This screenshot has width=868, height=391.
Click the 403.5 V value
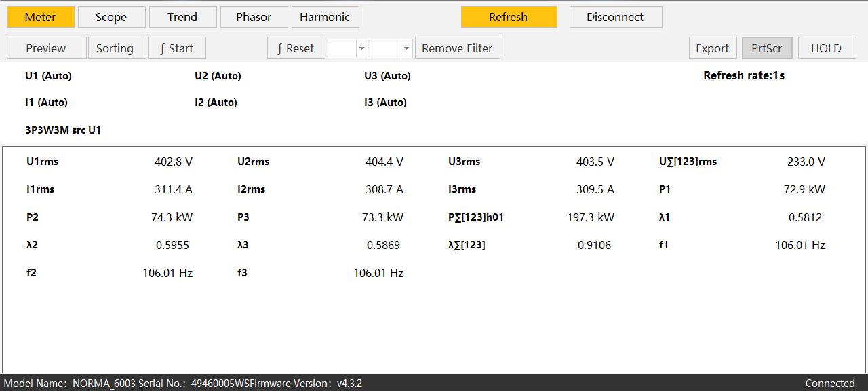[595, 162]
